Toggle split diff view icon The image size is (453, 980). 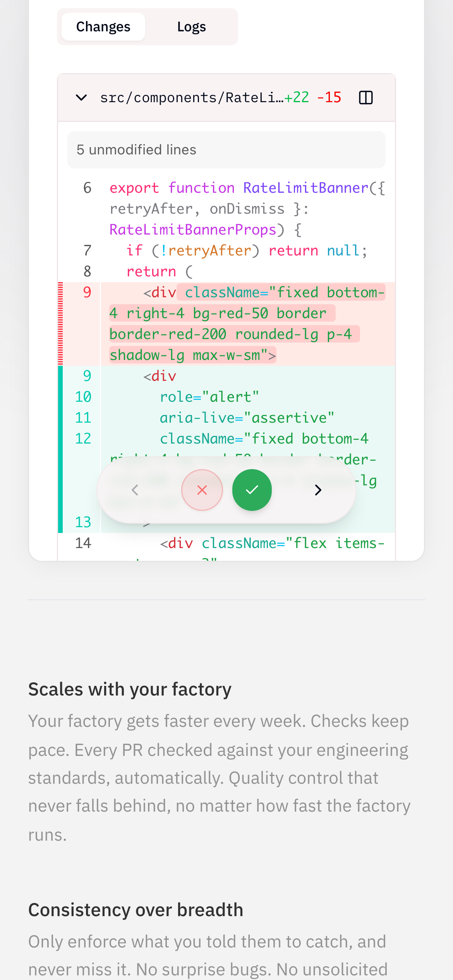(x=365, y=98)
